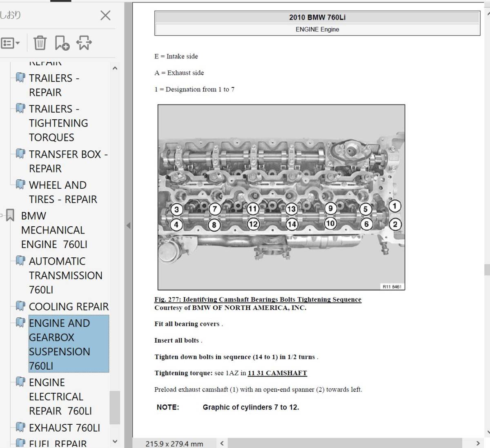Screen dimensions: 490x448
Task: Click the trash icon to delete bookmark
Action: pos(40,42)
